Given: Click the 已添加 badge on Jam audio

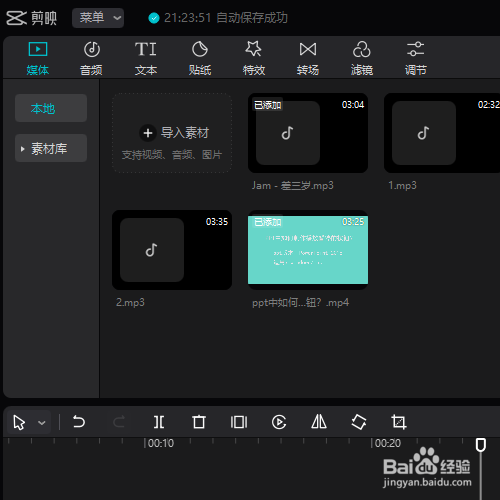Looking at the screenshot, I should [268, 105].
